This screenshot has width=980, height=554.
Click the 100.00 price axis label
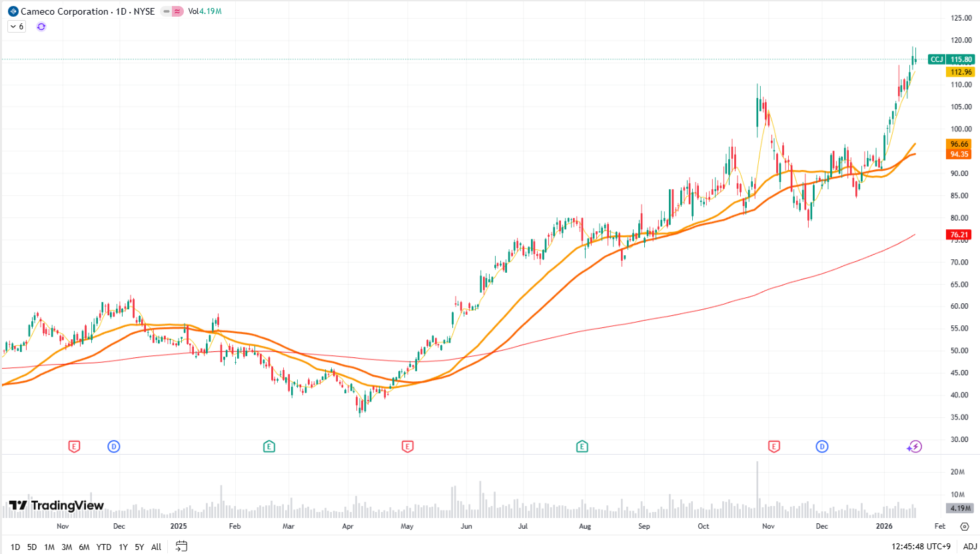point(961,129)
